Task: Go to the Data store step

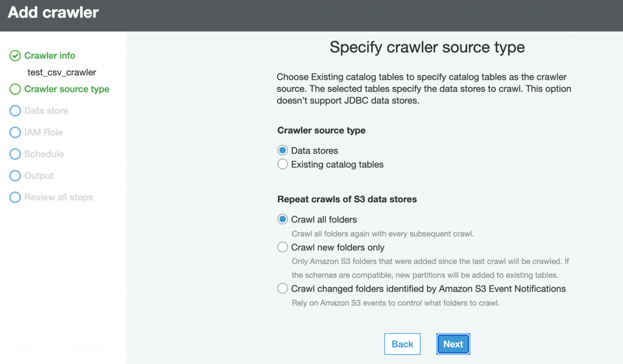Action: pyautogui.click(x=46, y=111)
